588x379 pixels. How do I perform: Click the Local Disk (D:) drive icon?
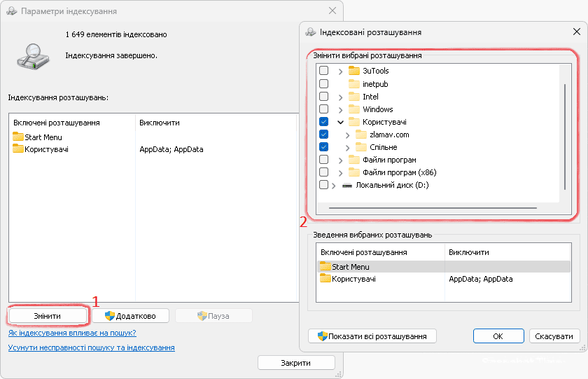(x=347, y=185)
